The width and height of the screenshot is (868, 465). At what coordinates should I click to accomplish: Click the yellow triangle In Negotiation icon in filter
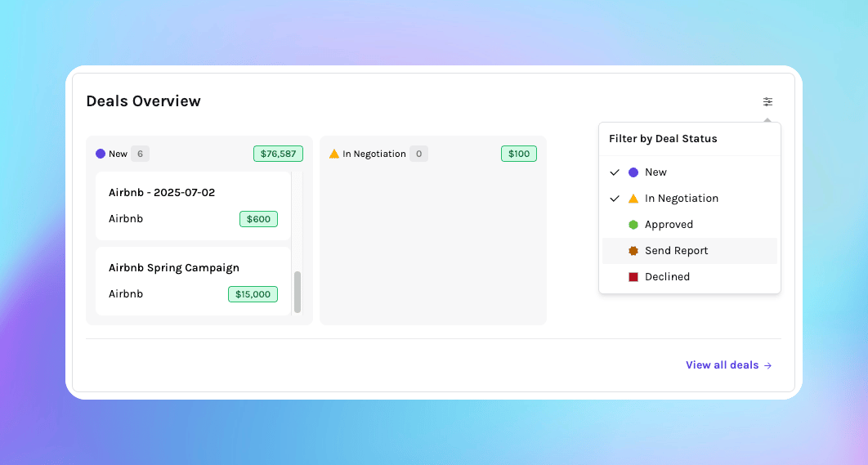(x=633, y=199)
